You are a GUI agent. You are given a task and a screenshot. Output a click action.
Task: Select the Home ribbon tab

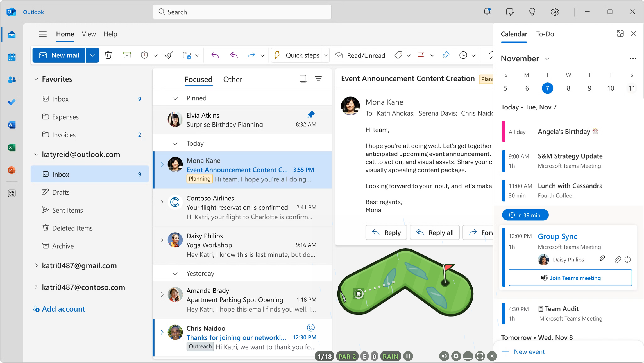point(65,34)
